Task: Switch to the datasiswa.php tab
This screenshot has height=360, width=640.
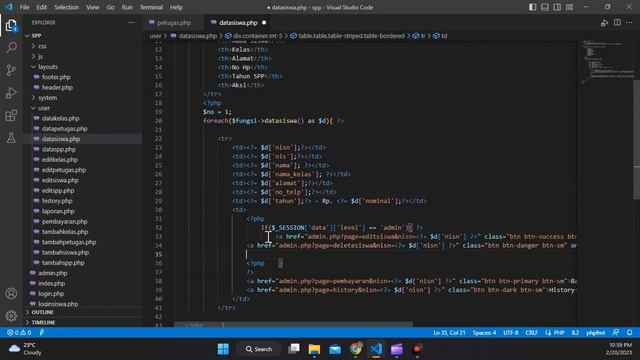Action: (238, 23)
